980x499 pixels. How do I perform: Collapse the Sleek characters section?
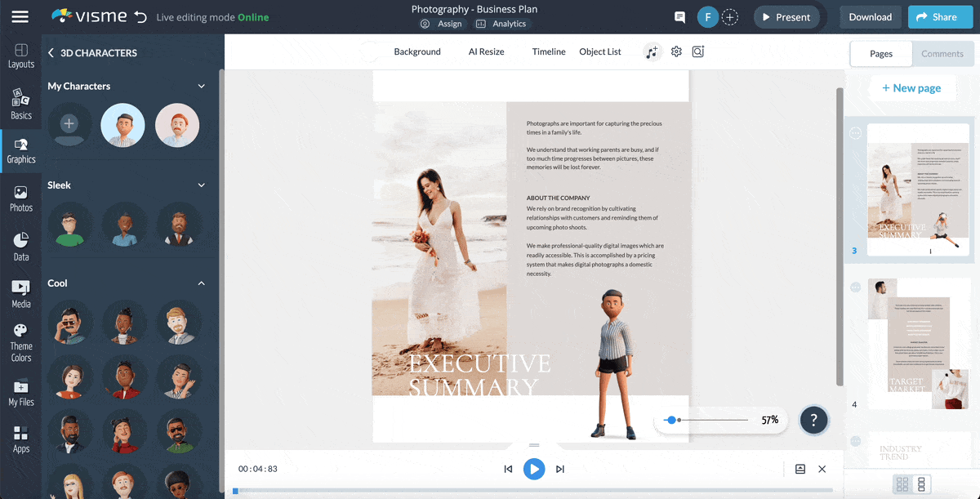coord(201,185)
